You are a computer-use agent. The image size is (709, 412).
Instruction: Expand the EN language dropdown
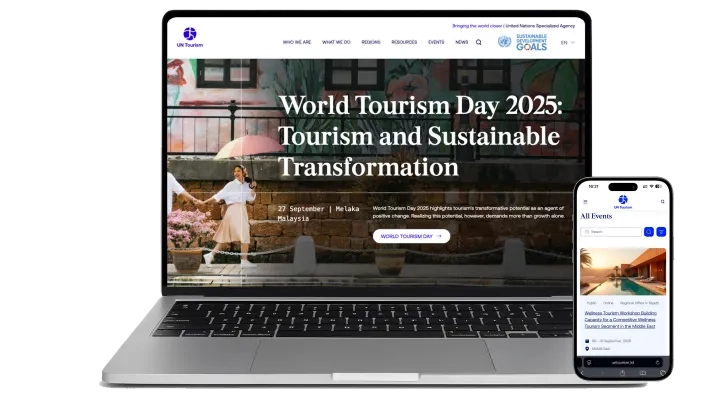(x=567, y=42)
